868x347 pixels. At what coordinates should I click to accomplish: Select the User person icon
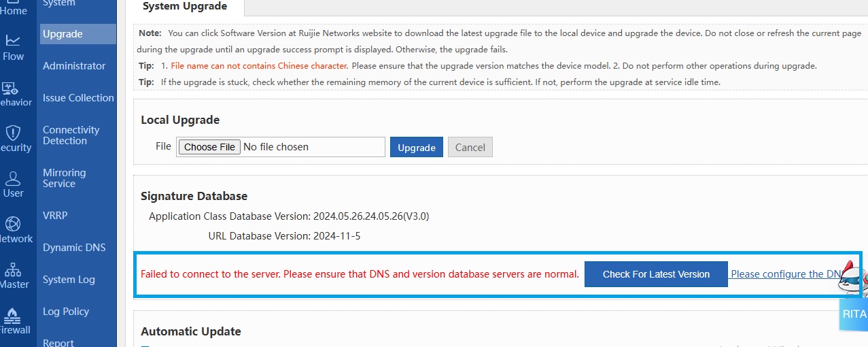(x=13, y=178)
